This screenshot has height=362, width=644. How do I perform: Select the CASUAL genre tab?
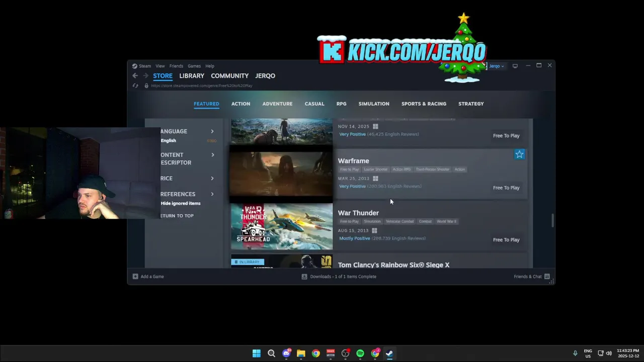click(314, 104)
